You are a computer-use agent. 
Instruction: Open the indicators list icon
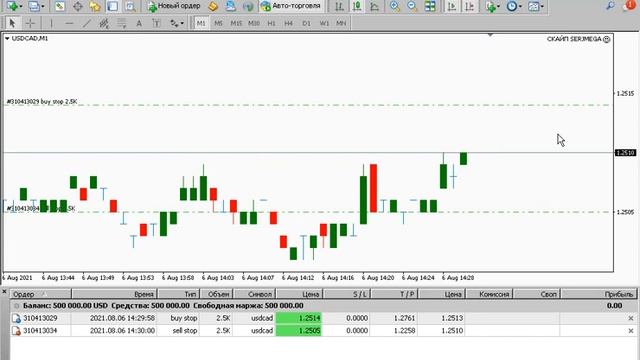point(491,6)
